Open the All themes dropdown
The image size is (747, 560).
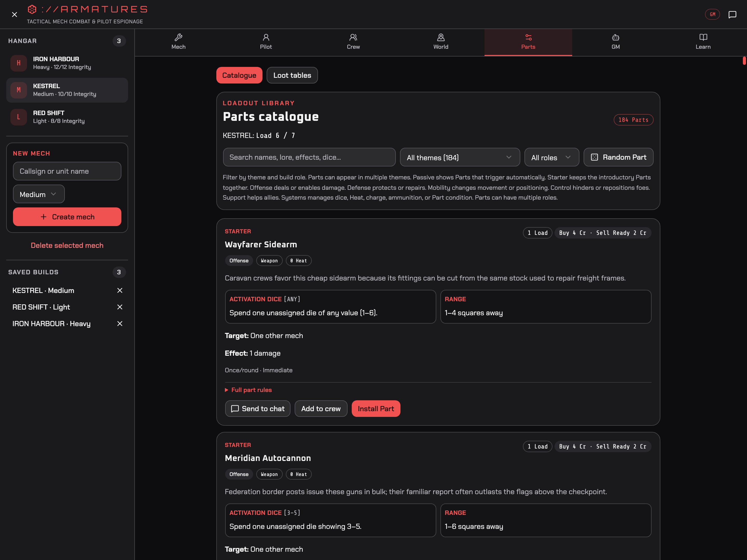pos(460,157)
